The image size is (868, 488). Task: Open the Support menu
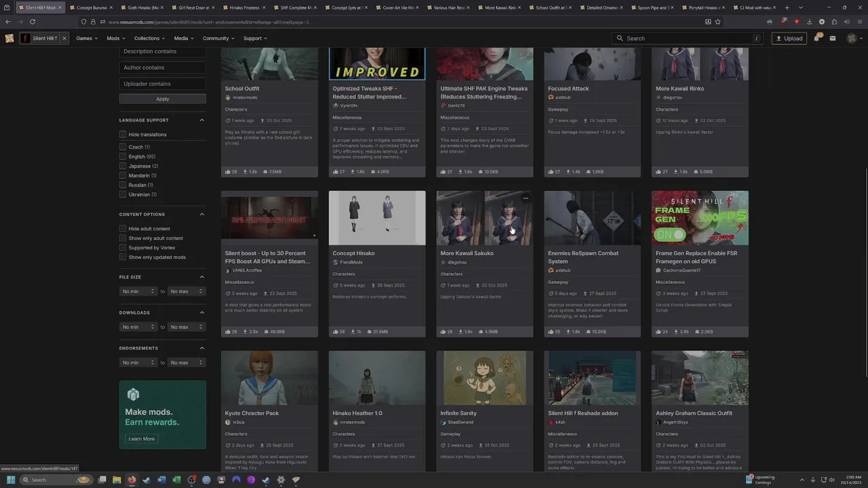coord(255,38)
